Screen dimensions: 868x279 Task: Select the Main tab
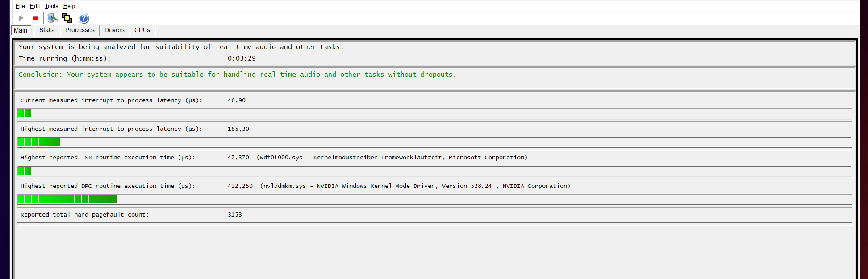point(21,30)
